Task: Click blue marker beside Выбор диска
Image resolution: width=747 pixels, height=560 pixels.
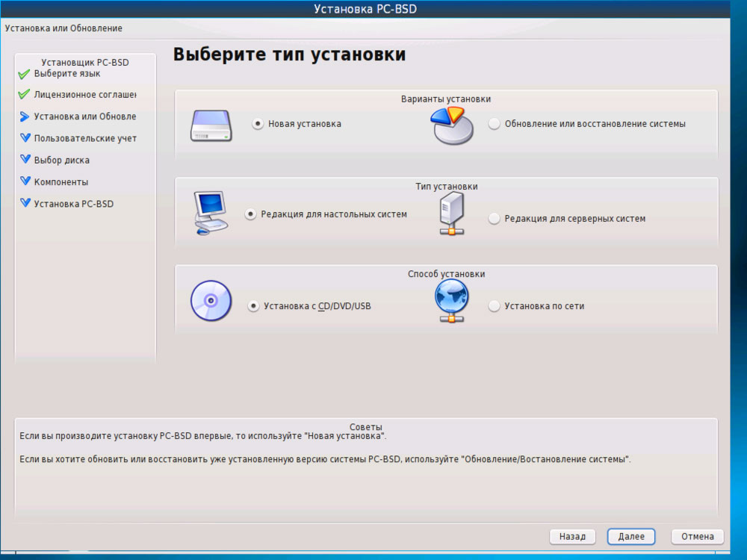Action: pyautogui.click(x=25, y=159)
